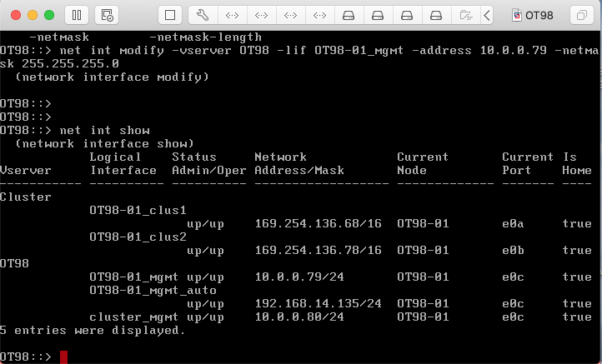Viewport: 602px width, 364px height.
Task: Click the fourth network adapter icon
Action: click(x=320, y=15)
